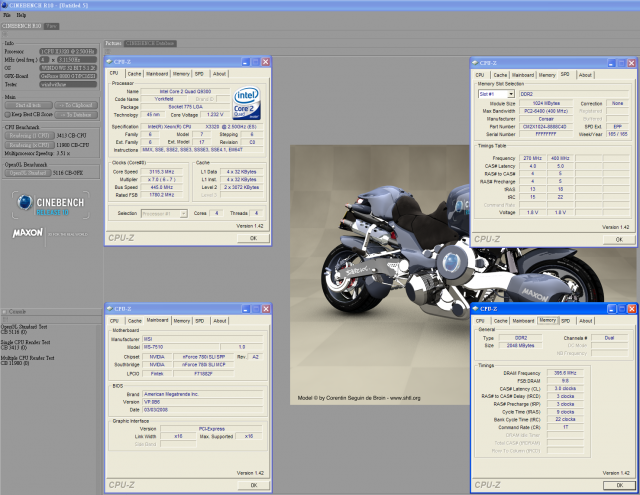The width and height of the screenshot is (640, 495).
Task: Open the About tab in the CPU-Z window showing DRAM Frequency
Action: (x=585, y=321)
